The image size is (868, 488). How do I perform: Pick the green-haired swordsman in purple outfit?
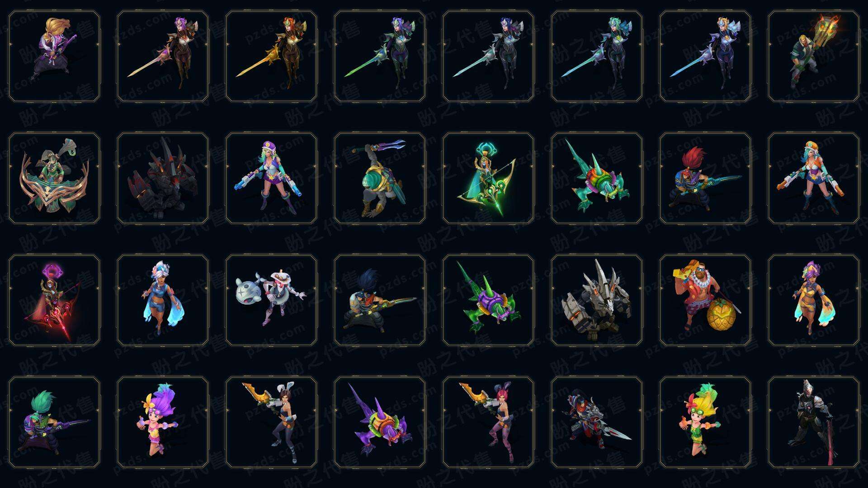54,422
